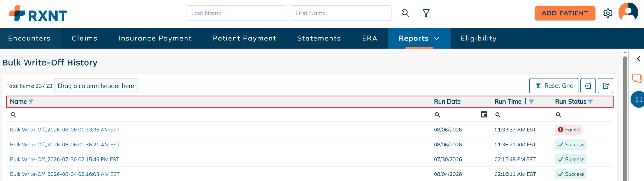Click the Name column filter funnel
This screenshot has width=644, height=181.
click(x=31, y=102)
